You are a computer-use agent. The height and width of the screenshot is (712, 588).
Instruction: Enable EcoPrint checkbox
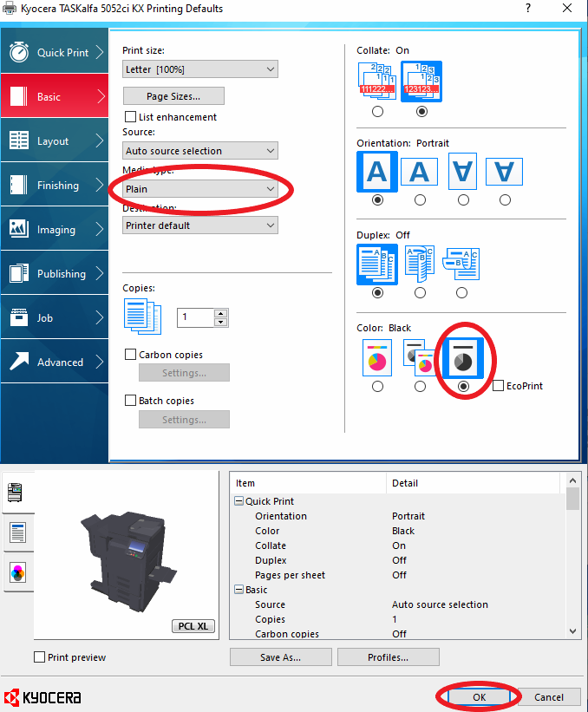point(498,386)
